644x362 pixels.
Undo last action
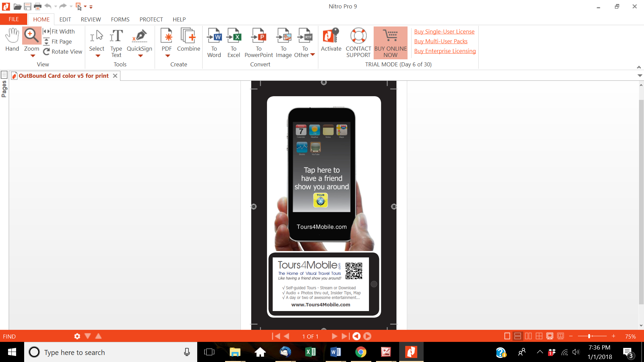48,6
